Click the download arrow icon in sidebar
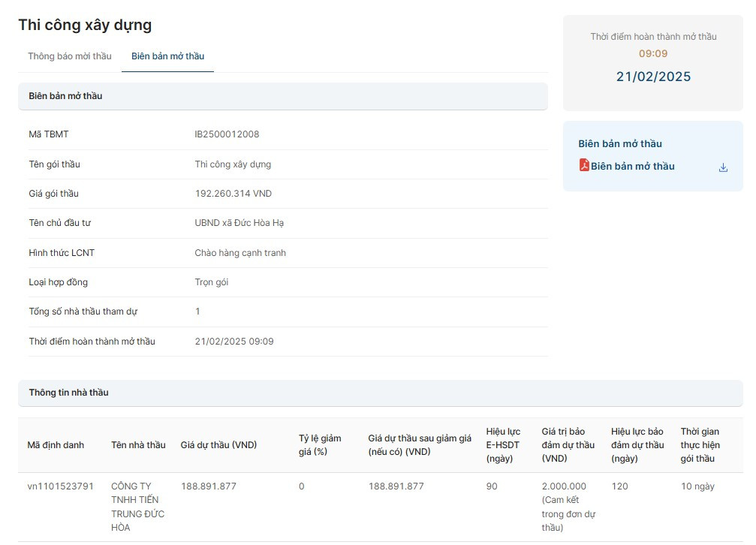 (723, 167)
